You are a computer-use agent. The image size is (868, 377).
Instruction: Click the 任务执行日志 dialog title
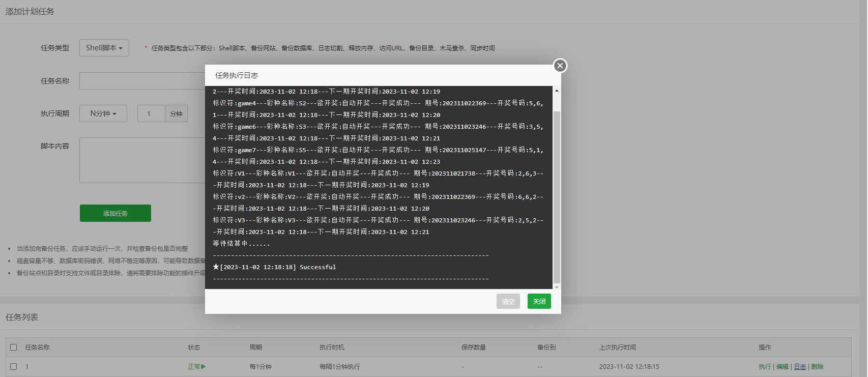[237, 75]
